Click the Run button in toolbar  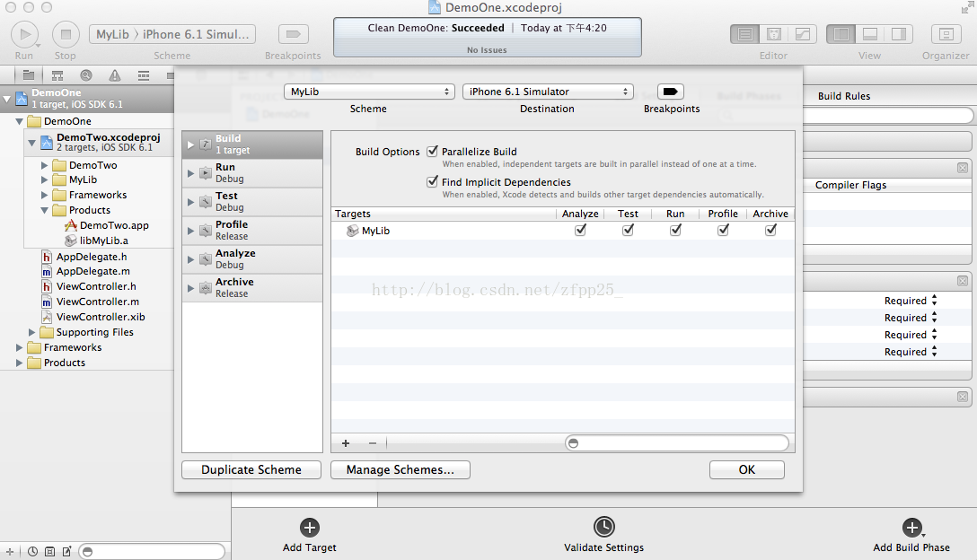(x=25, y=34)
